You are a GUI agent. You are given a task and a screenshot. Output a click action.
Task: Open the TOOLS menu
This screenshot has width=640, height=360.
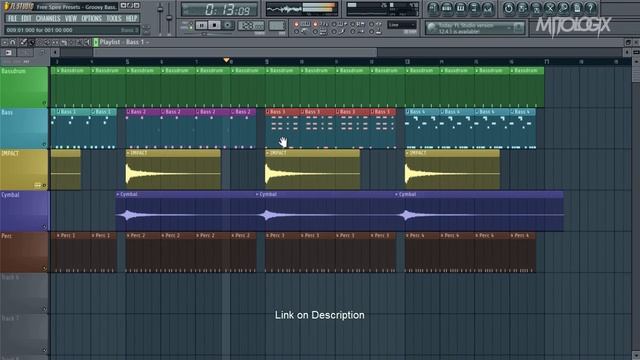click(x=114, y=18)
